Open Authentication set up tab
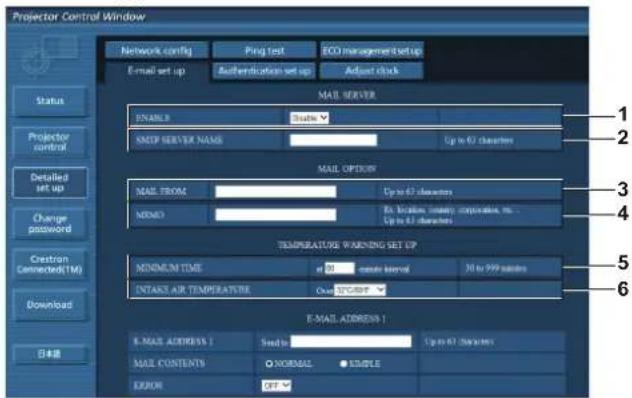 264,71
